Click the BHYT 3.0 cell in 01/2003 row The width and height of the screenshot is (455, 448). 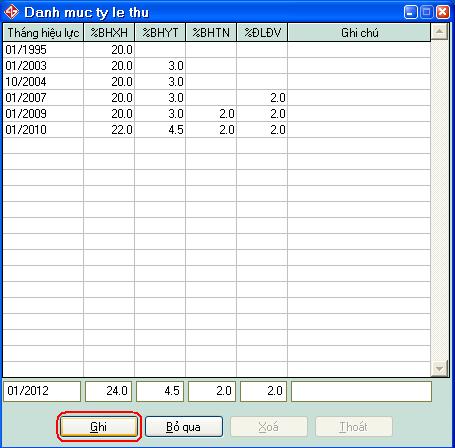tap(160, 66)
